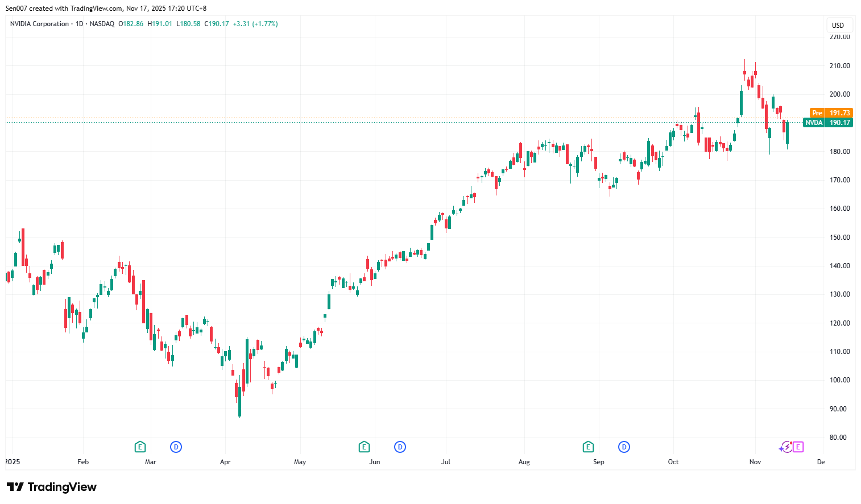
Task: Select the July dividend icon on timeline
Action: click(x=400, y=447)
